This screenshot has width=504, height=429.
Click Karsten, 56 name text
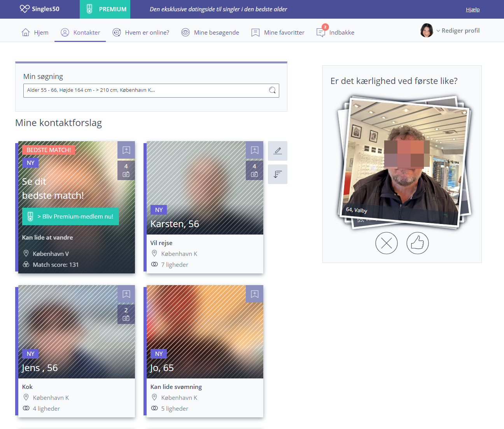175,224
